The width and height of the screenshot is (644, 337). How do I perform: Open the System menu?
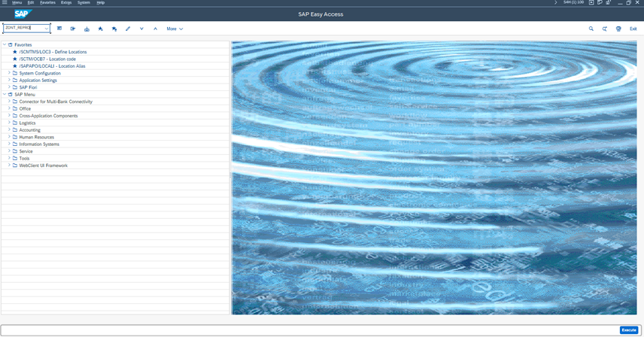click(x=84, y=3)
